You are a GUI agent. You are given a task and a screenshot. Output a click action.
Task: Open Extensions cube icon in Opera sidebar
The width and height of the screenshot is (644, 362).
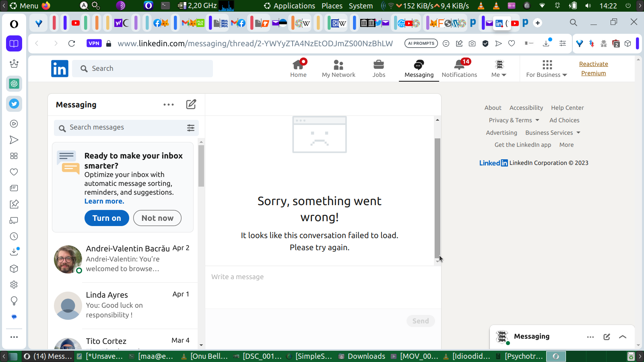coord(14,269)
